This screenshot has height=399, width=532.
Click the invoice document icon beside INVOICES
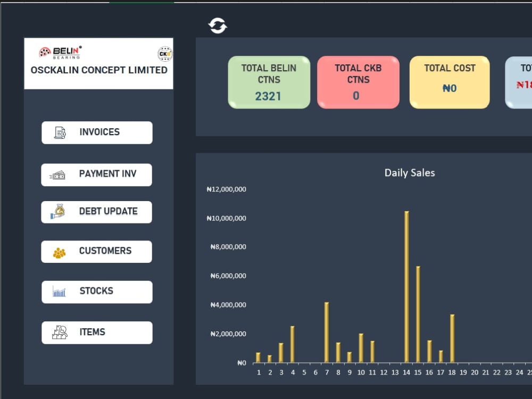[x=61, y=132]
